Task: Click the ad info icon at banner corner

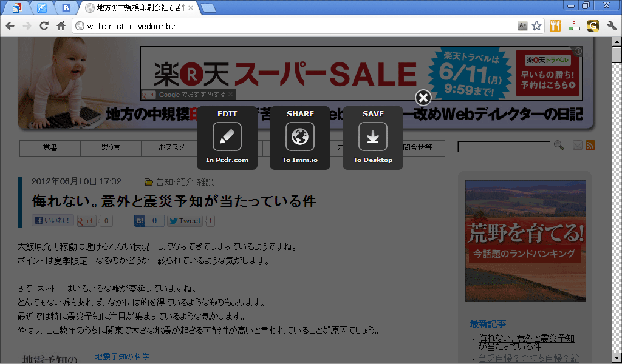Action: coord(578,51)
